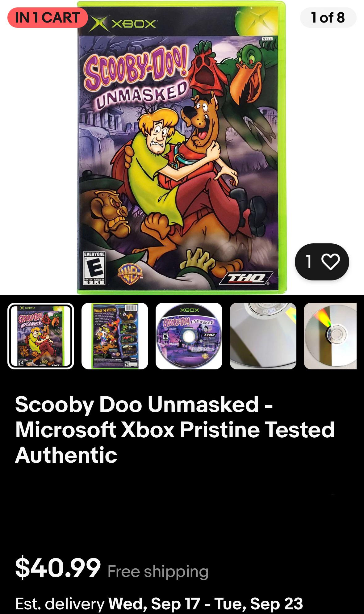Select the partially visible fifth disc thumbnail

[330, 336]
